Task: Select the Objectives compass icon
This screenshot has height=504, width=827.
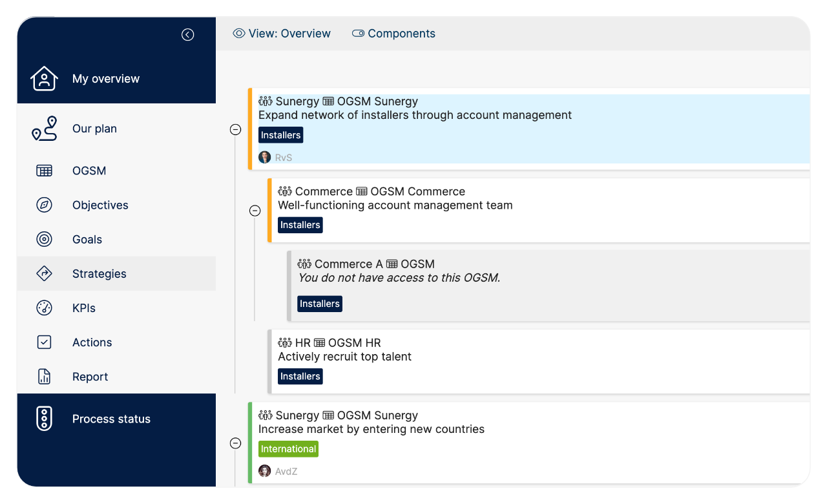Action: 44,205
